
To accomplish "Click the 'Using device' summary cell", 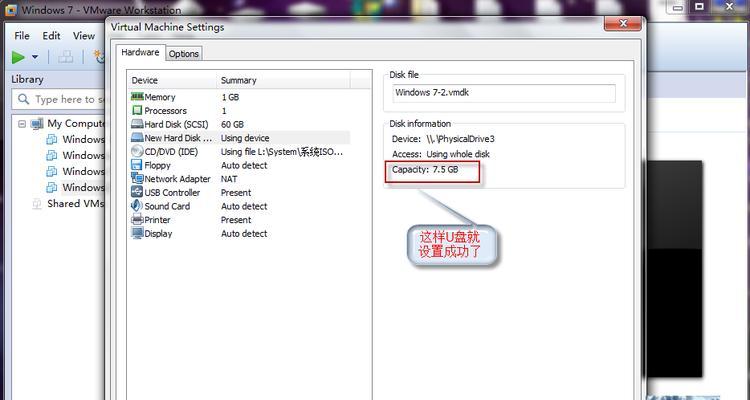I will pos(245,138).
